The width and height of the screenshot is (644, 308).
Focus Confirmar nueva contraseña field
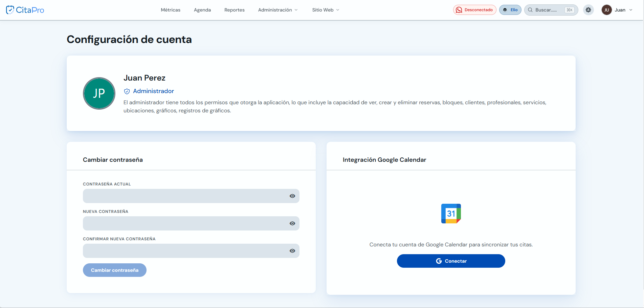coord(191,251)
